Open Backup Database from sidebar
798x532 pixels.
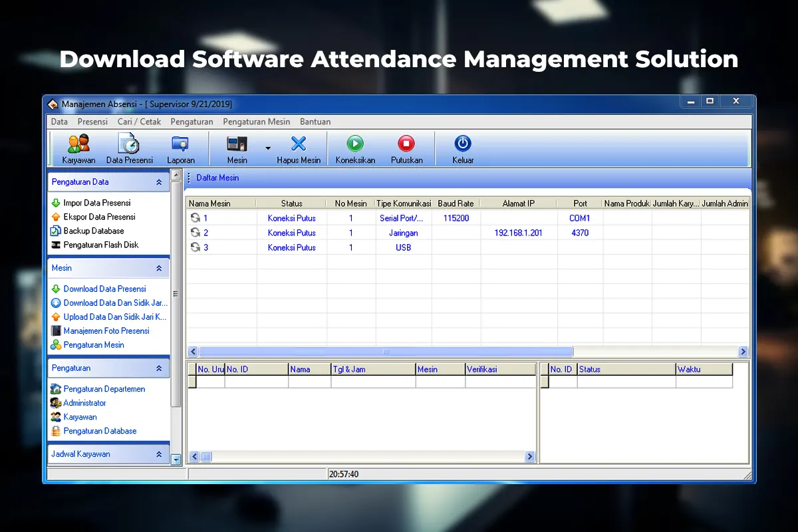pos(93,231)
